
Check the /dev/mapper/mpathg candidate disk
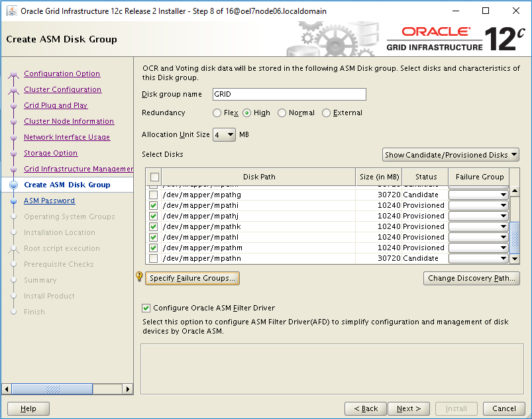point(154,195)
